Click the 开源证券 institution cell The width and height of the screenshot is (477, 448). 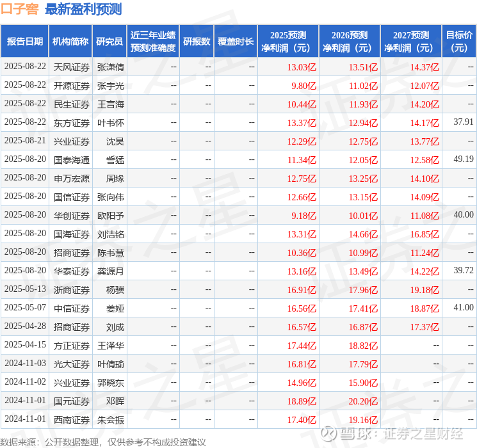click(x=72, y=86)
